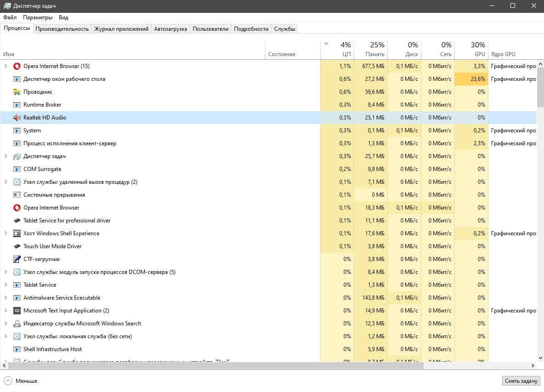Click the Realtek HD Audio speaker icon

pos(17,118)
